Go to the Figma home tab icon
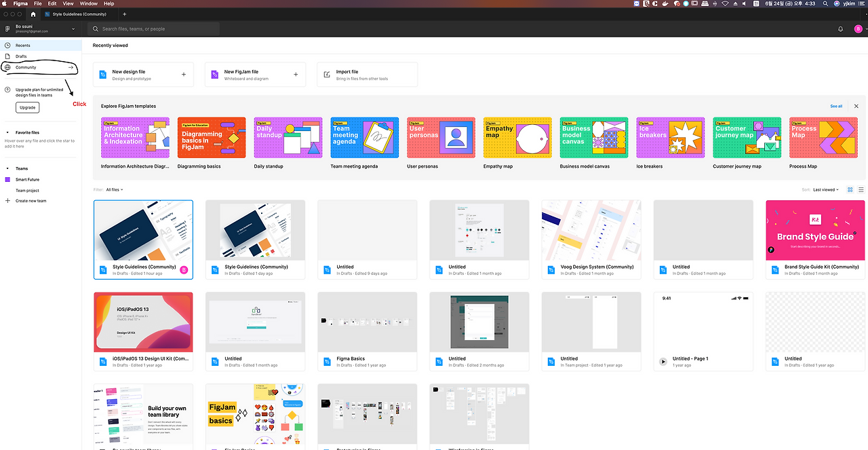The height and width of the screenshot is (450, 868). point(33,14)
